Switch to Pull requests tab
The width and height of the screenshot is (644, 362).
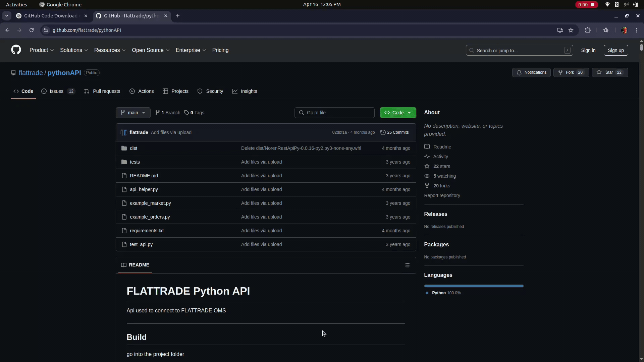[x=102, y=91]
